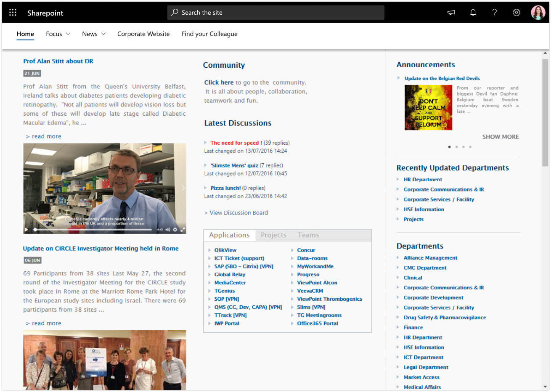Expand the HR Department entry under Recently Updated
Viewport: 551px width, 392px height.
[398, 179]
